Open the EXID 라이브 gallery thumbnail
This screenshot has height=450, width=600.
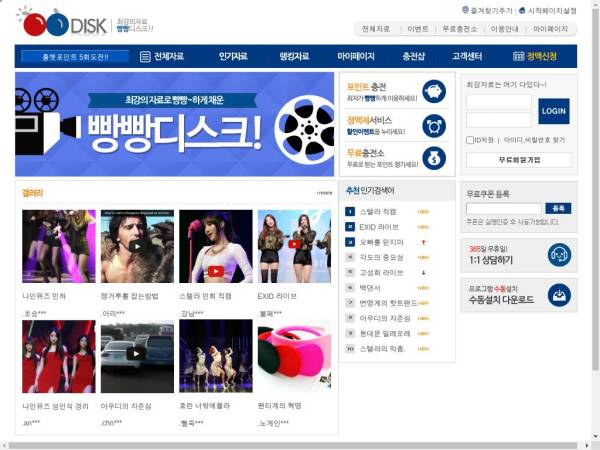[x=294, y=246]
